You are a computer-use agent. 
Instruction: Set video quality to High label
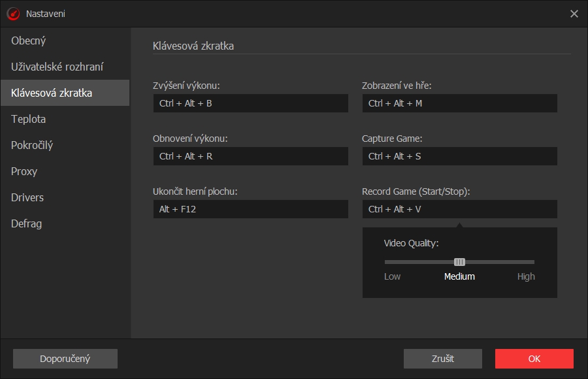526,276
